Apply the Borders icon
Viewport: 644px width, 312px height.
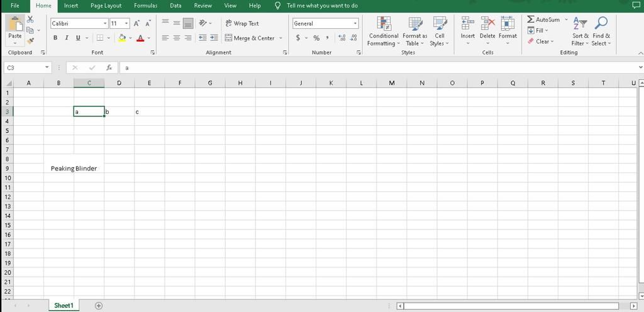(x=100, y=38)
